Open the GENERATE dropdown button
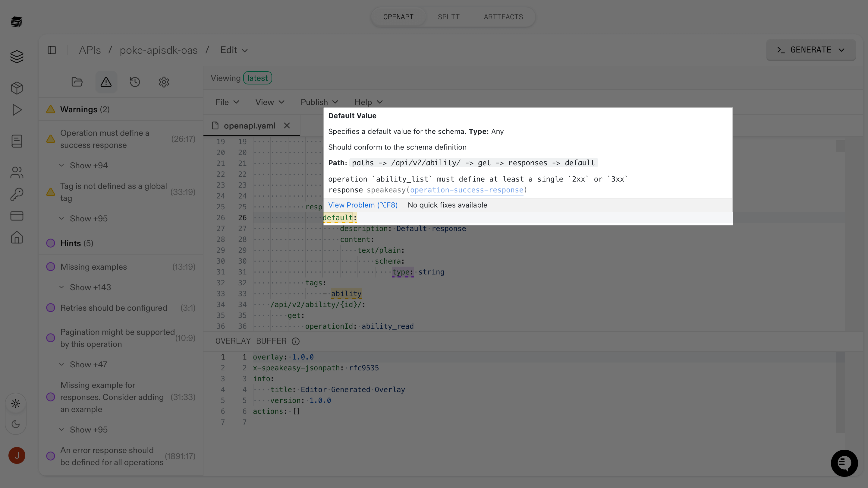Viewport: 868px width, 488px height. click(x=810, y=50)
